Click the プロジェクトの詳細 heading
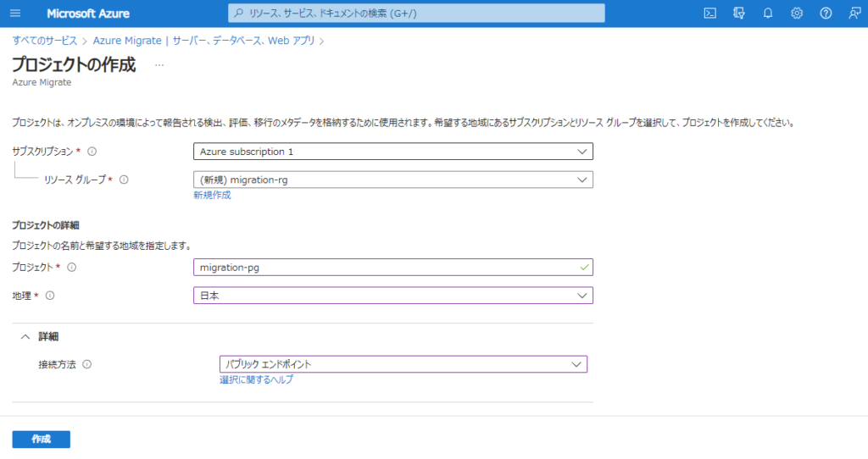868x459 pixels. pyautogui.click(x=46, y=225)
